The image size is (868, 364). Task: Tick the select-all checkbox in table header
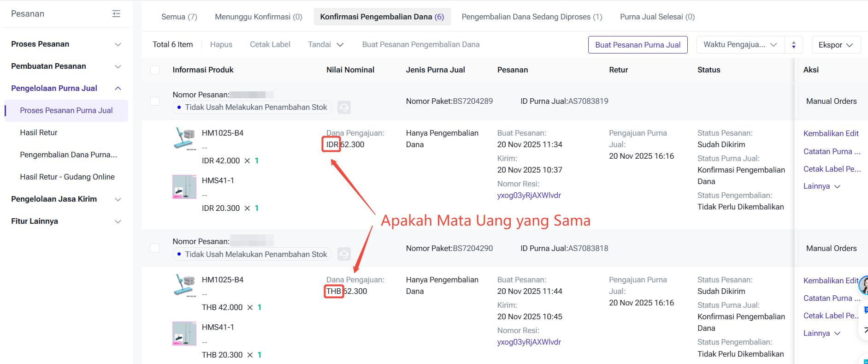pos(155,70)
